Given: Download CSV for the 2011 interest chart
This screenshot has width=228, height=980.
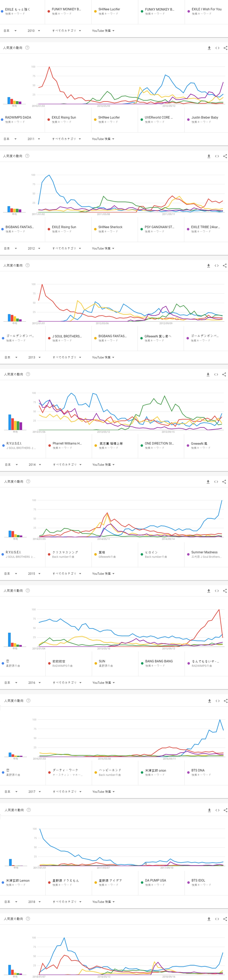Looking at the screenshot, I should [x=209, y=156].
